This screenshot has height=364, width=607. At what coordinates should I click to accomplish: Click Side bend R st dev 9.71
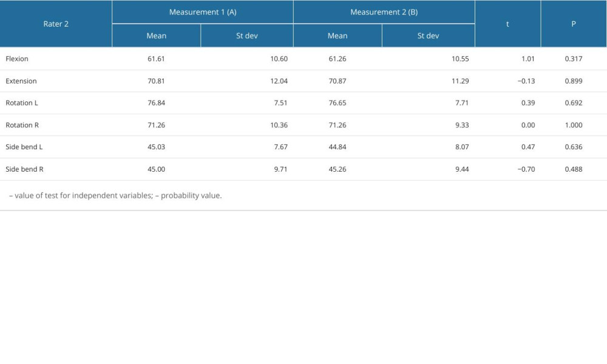coord(280,169)
